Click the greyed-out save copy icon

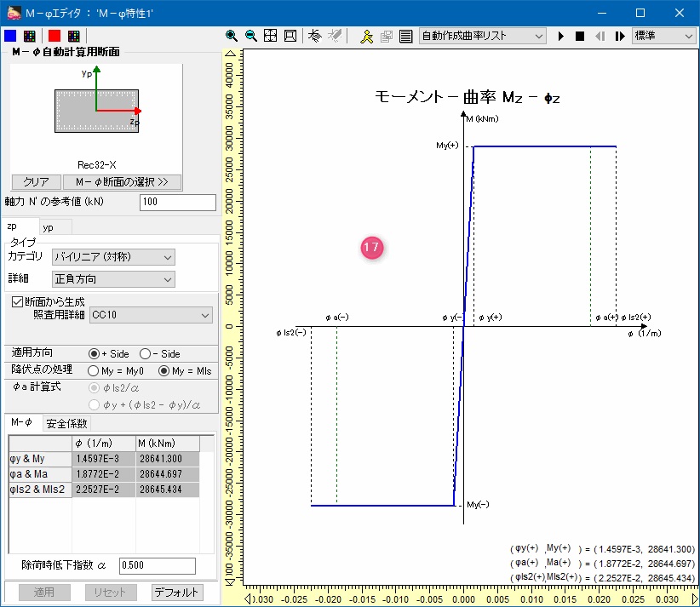tap(386, 36)
